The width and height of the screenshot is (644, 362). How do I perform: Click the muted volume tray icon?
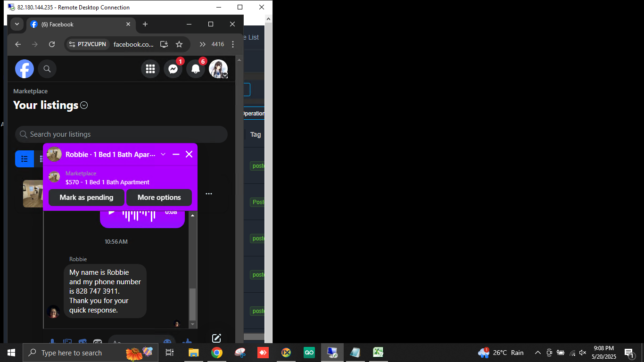583,353
